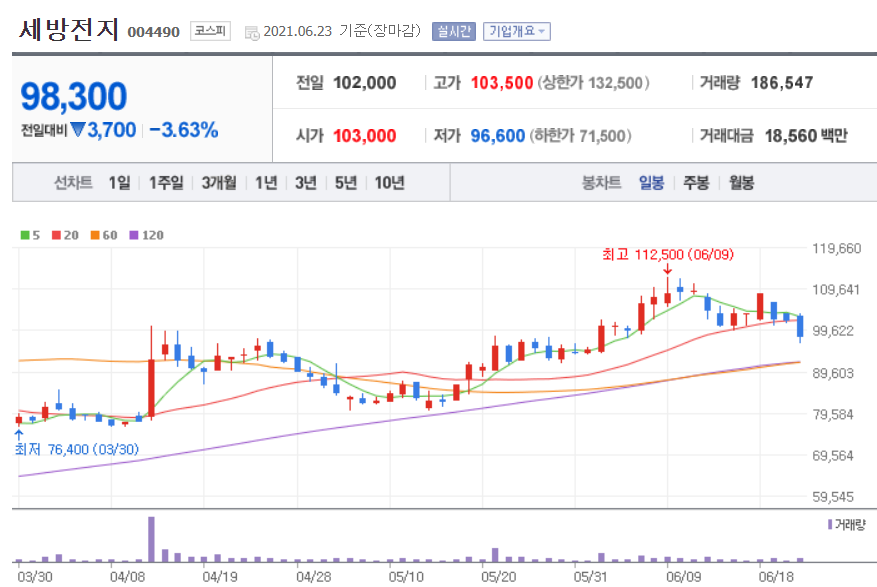
Task: Click the 119,660 price axis label
Action: pyautogui.click(x=837, y=249)
